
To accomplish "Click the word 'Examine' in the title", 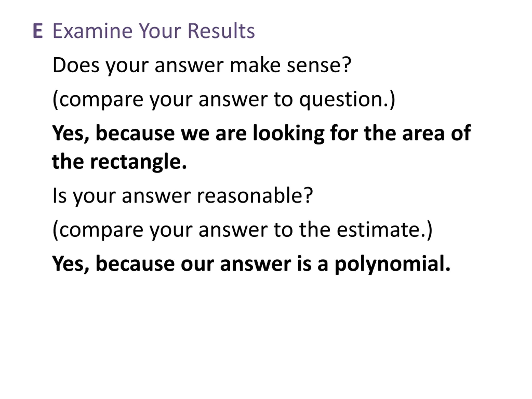I will [92, 31].
